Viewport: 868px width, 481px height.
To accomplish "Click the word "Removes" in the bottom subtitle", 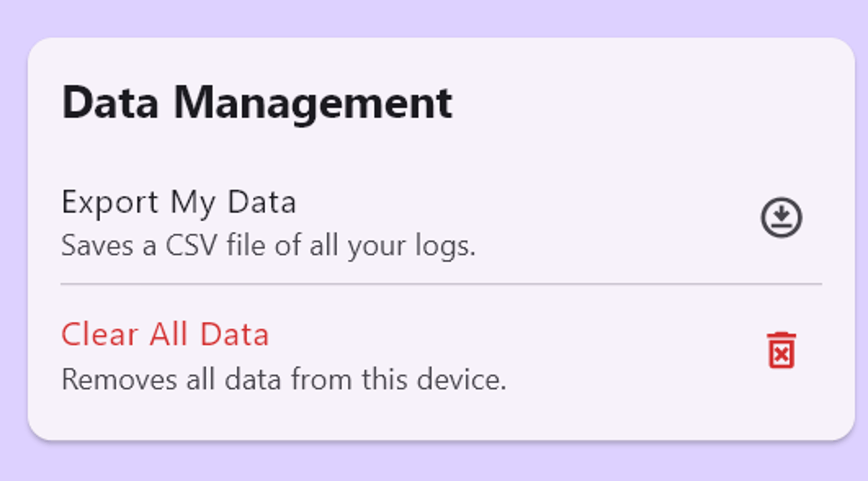I will [x=119, y=379].
